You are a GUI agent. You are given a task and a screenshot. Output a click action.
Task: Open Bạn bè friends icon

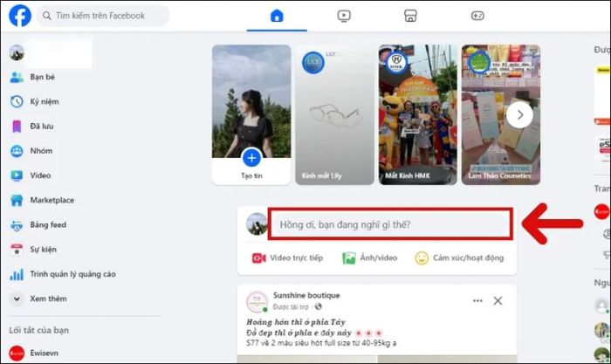[x=17, y=77]
